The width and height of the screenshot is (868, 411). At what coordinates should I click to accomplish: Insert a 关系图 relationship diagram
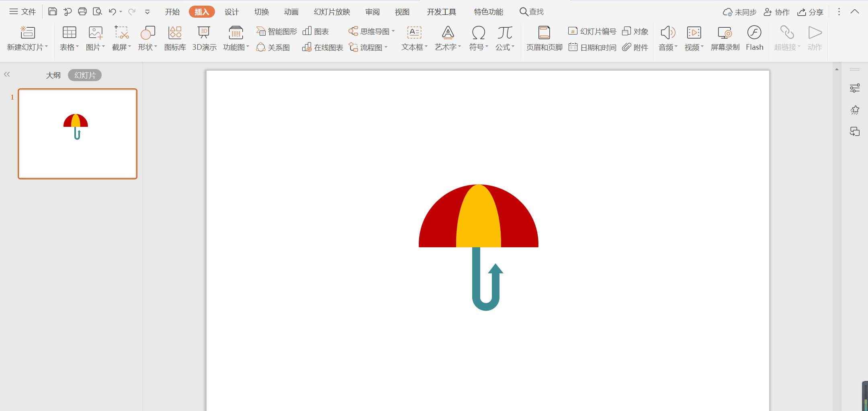[x=274, y=47]
